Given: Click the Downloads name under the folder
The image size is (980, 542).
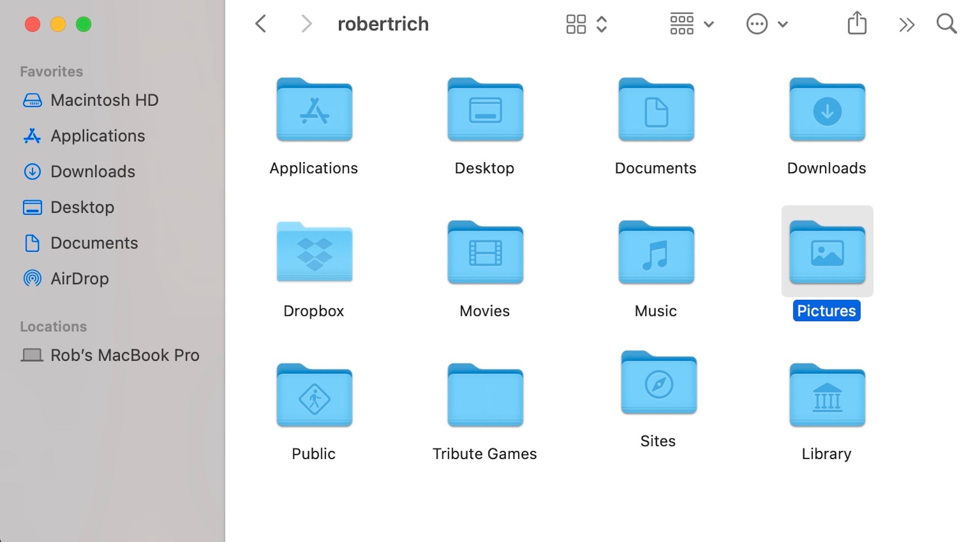Looking at the screenshot, I should point(826,169).
